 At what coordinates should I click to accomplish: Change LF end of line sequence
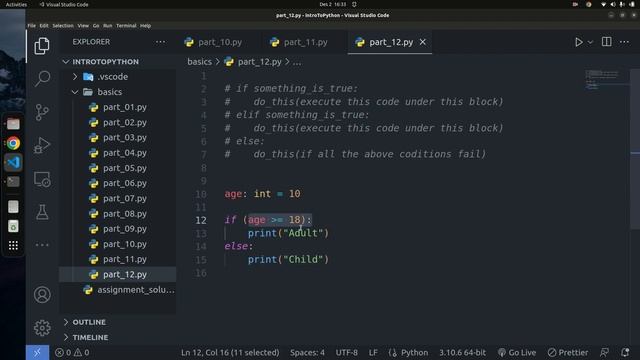[373, 352]
